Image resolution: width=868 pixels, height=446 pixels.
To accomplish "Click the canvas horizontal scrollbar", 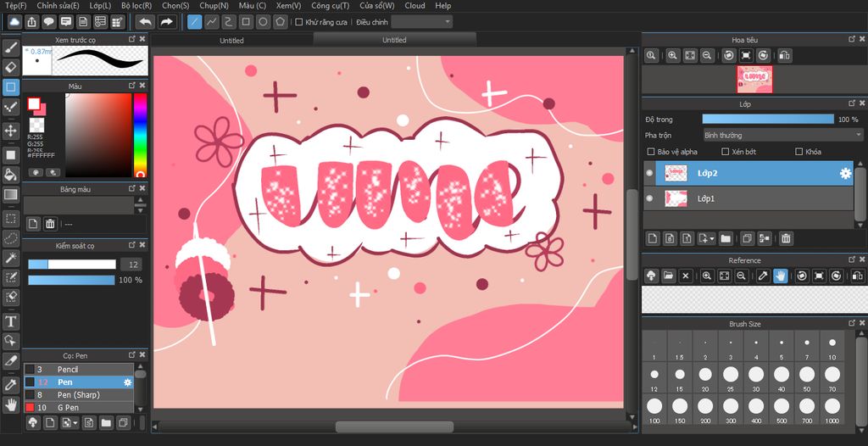I will click(394, 426).
